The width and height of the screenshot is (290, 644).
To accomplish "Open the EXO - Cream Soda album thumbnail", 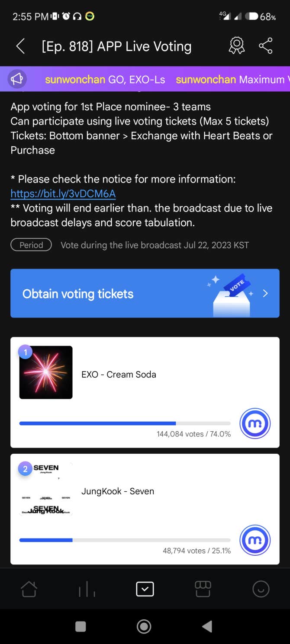I will click(x=46, y=372).
